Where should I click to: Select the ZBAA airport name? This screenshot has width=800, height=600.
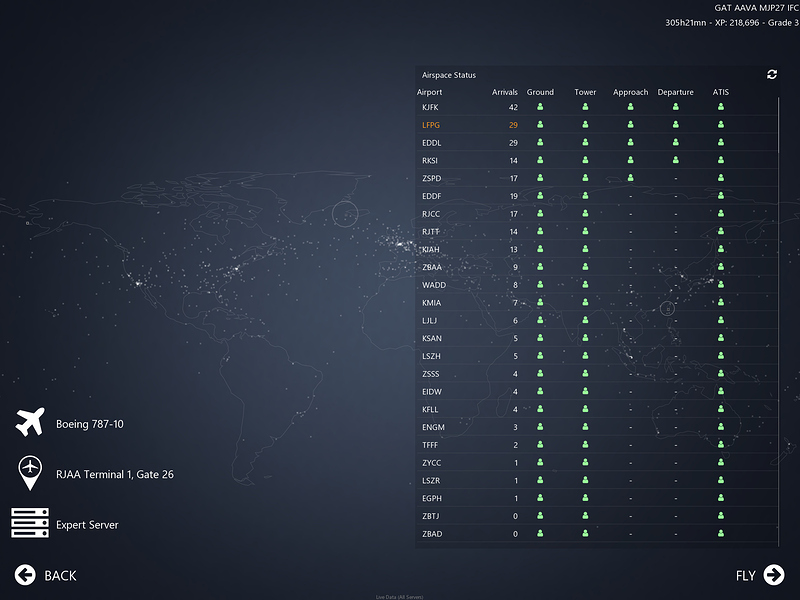pyautogui.click(x=432, y=267)
